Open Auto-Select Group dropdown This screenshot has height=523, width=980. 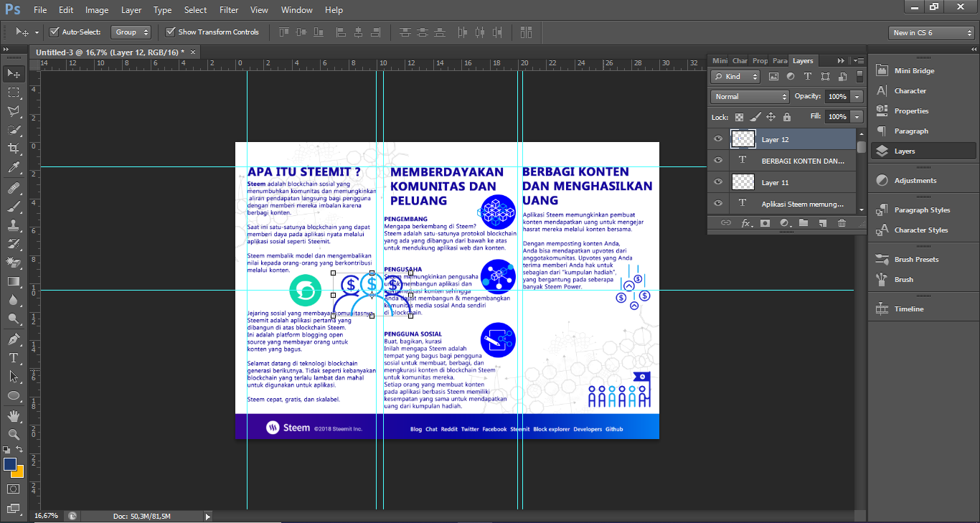tap(131, 32)
